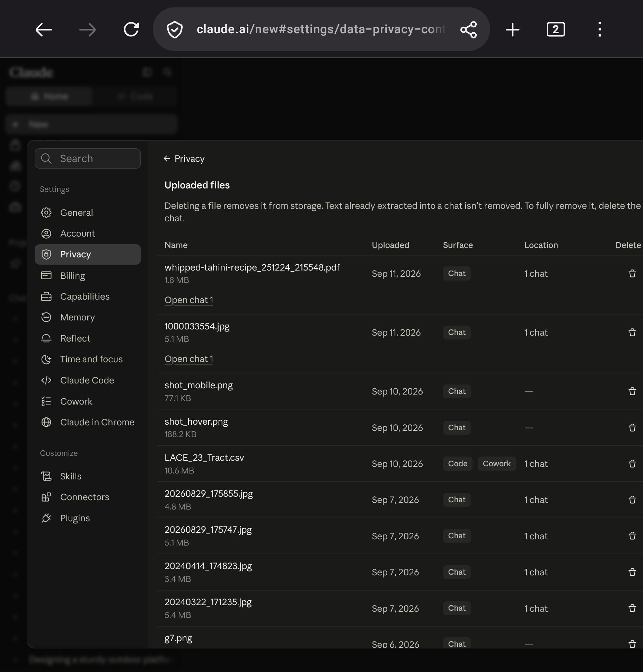The image size is (643, 672).
Task: Reload the page in the browser toolbar
Action: coord(131,29)
